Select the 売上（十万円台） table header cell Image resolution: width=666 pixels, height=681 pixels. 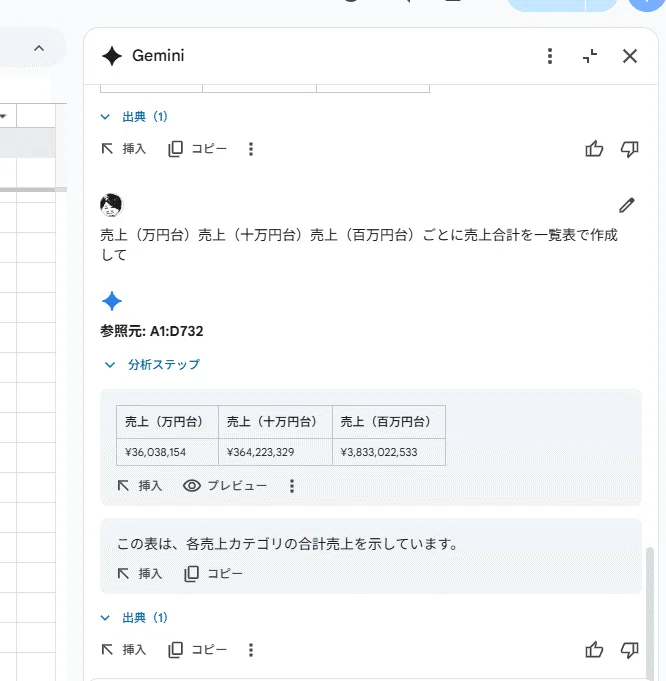pyautogui.click(x=275, y=422)
